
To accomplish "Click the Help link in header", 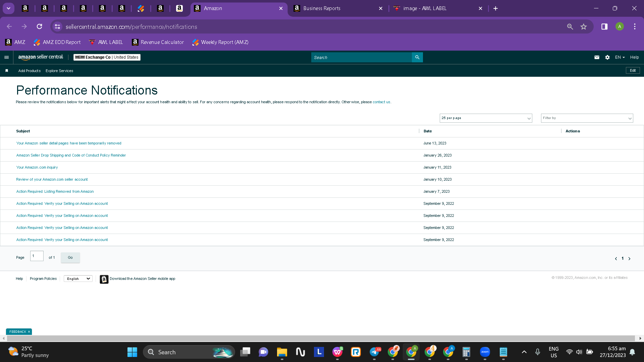I will coord(634,57).
